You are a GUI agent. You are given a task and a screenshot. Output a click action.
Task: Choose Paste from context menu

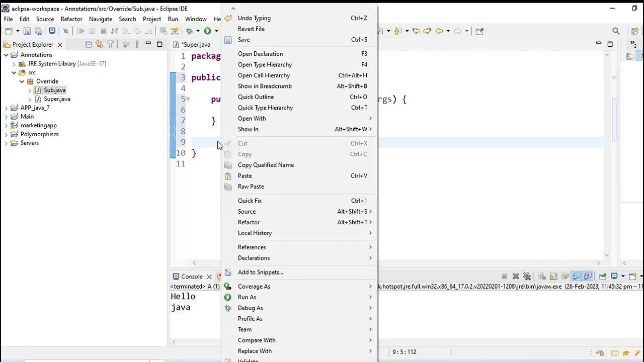click(x=299, y=175)
